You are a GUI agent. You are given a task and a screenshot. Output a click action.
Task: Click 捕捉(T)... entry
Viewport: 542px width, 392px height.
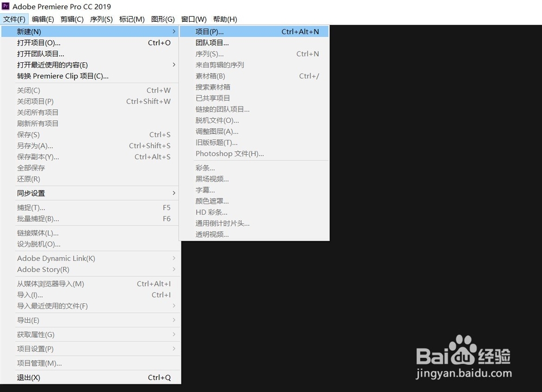coord(90,207)
